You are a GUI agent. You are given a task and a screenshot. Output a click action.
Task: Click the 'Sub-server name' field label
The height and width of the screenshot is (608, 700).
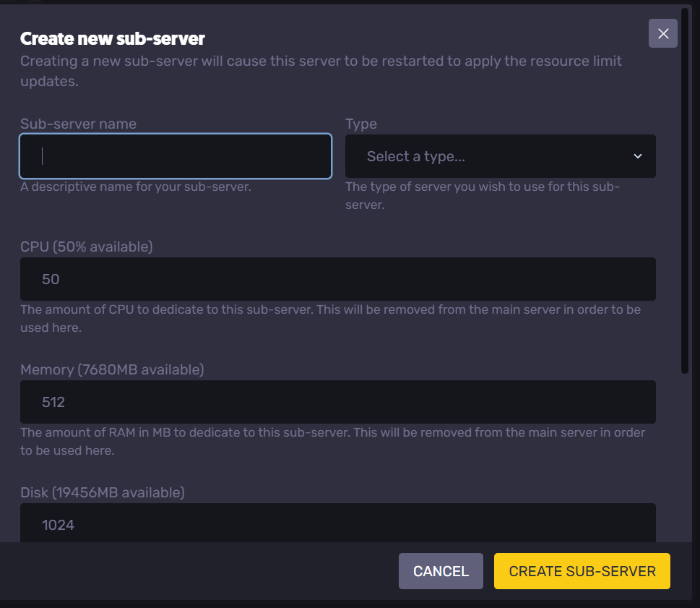78,124
